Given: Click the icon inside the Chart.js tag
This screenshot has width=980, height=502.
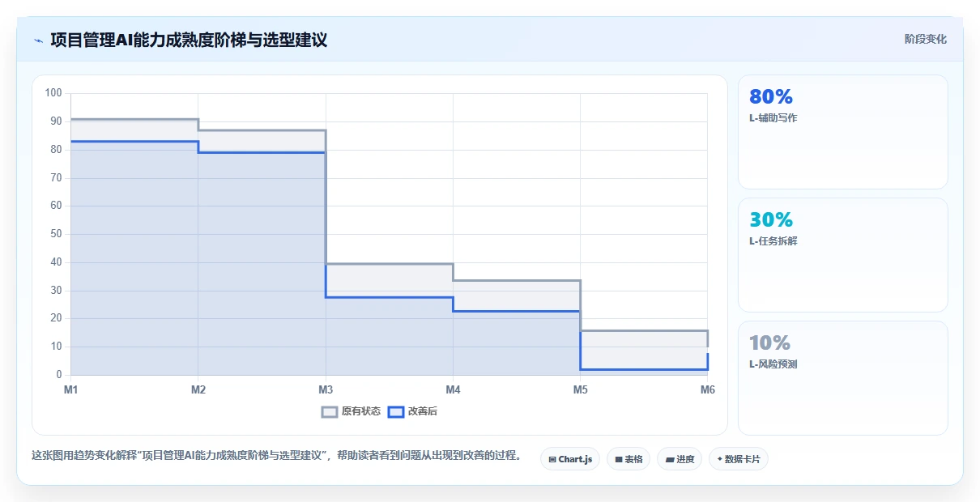Looking at the screenshot, I should tap(552, 459).
